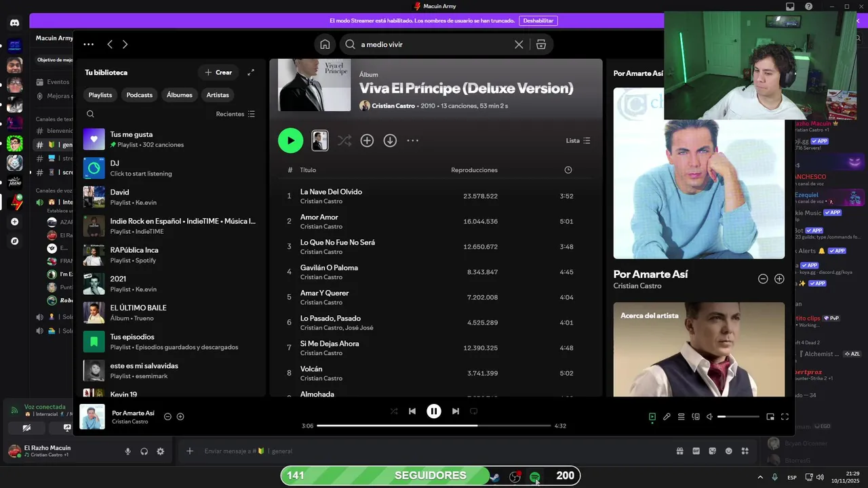Toggle album shuffle next to play button
The width and height of the screenshot is (868, 488).
[344, 140]
